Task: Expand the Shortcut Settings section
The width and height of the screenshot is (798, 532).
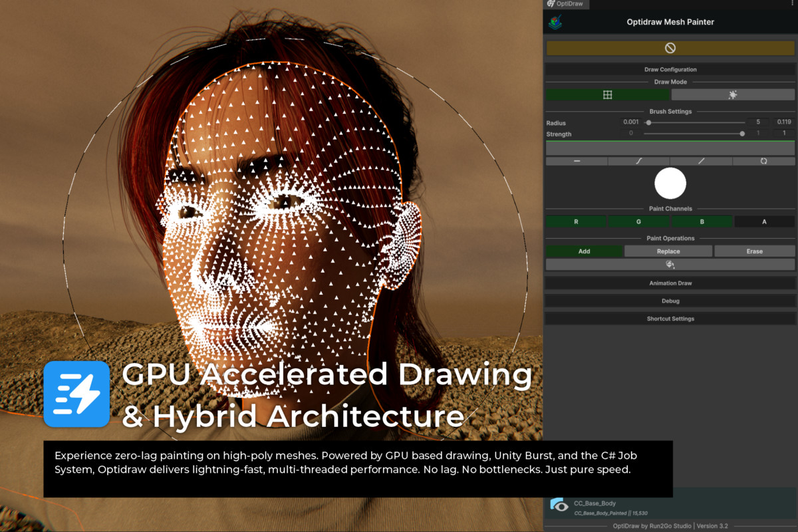Action: tap(670, 319)
